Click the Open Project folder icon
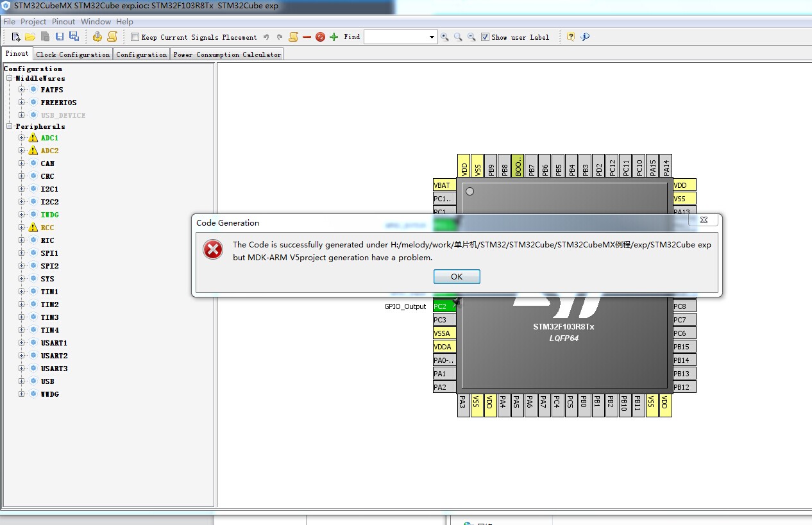 click(30, 37)
